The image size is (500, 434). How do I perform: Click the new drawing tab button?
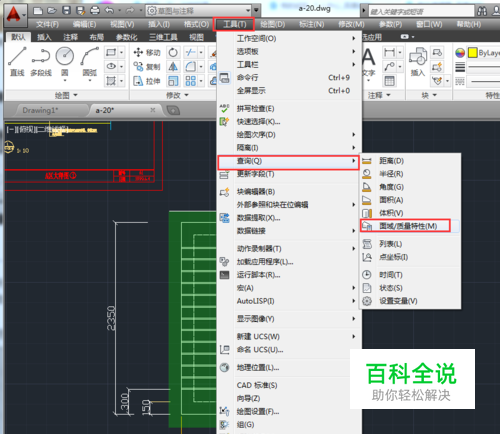tap(173, 110)
